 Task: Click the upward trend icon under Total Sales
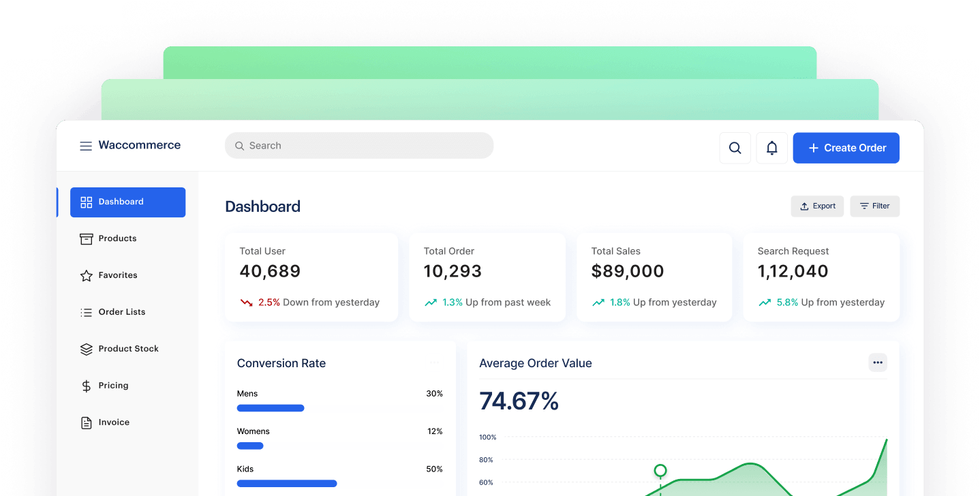[598, 303]
